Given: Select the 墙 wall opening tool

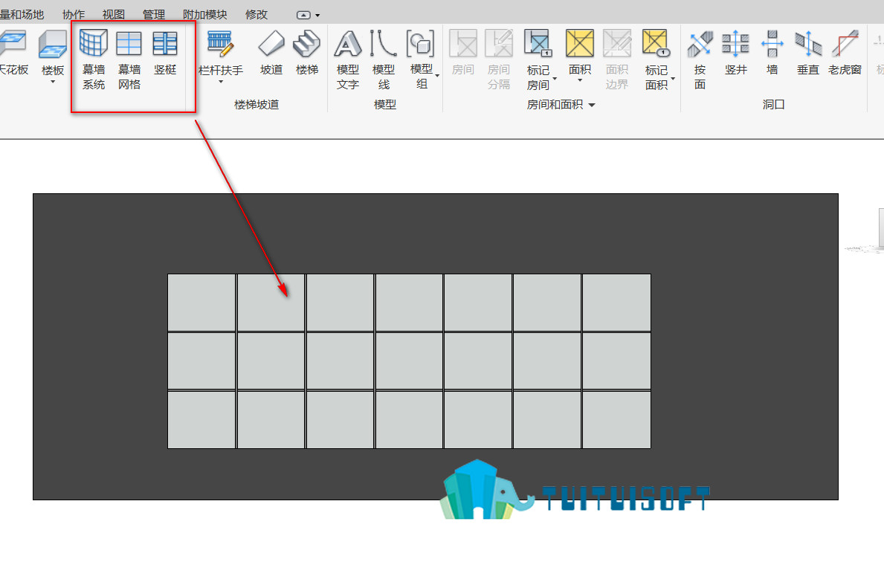Looking at the screenshot, I should pos(772,53).
